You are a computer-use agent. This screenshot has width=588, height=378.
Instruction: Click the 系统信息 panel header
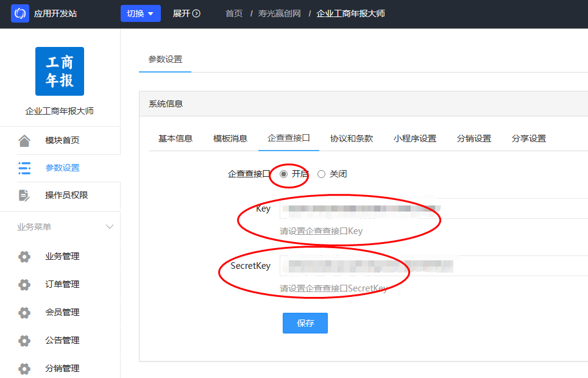363,104
